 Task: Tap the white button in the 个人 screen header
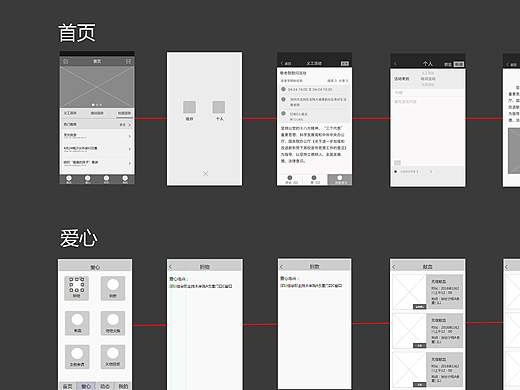[459, 64]
